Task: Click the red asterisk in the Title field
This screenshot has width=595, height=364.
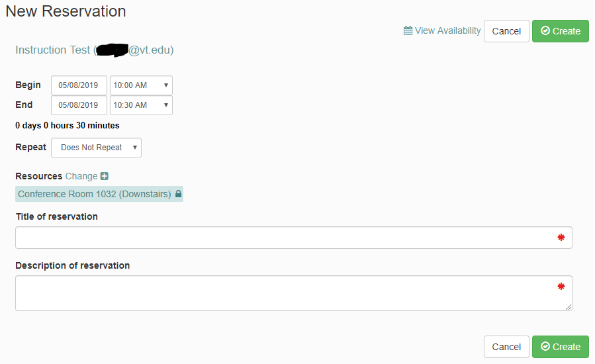Action: pos(561,238)
